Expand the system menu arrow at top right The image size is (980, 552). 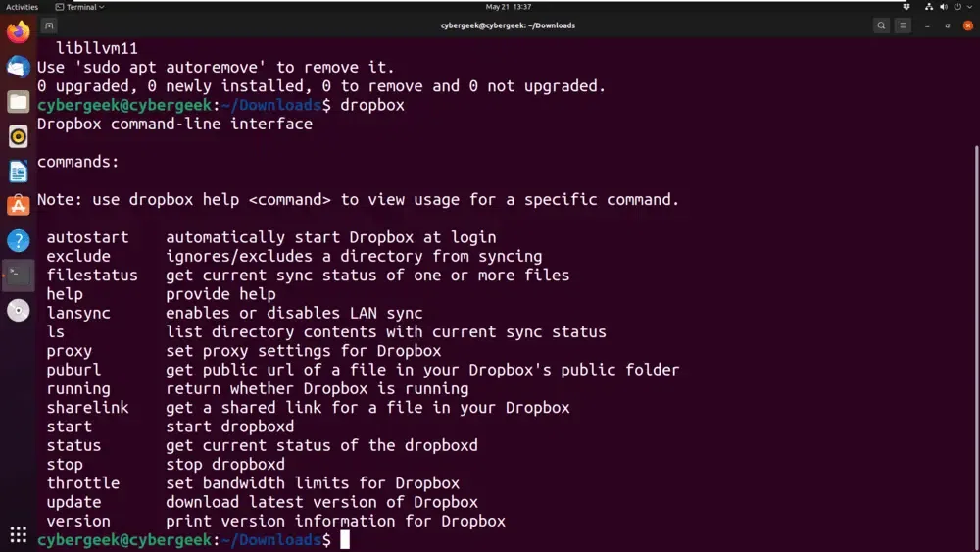tap(969, 7)
